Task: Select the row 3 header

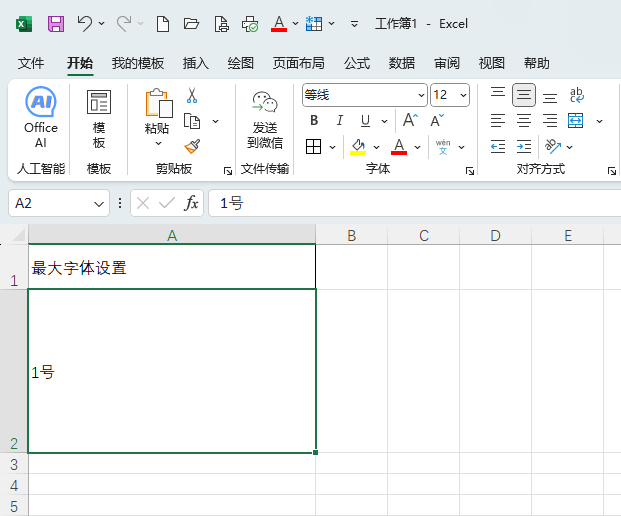Action: (x=14, y=464)
